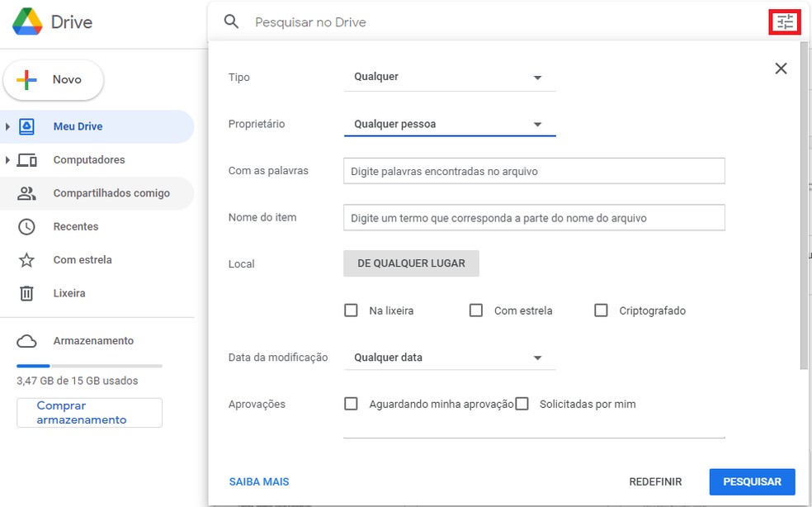812x507 pixels.
Task: Click the Meu Drive icon
Action: click(x=26, y=126)
